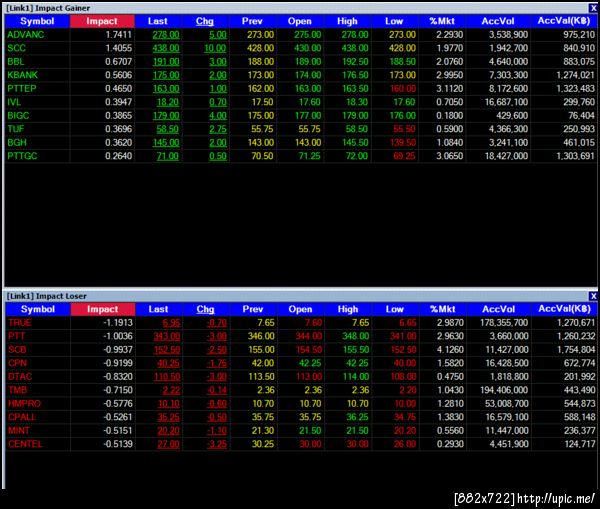The image size is (600, 509).
Task: Click Prev header in Impact Gainer
Action: click(x=253, y=21)
